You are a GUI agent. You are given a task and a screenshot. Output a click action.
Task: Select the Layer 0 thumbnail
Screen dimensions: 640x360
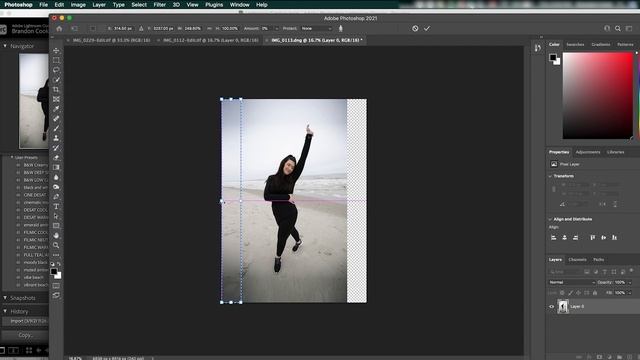coord(563,307)
